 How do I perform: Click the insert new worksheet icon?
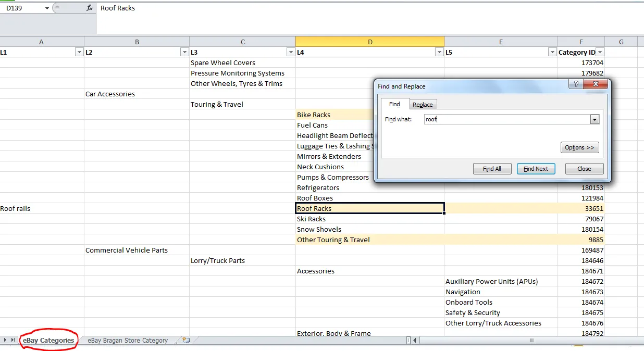point(186,340)
